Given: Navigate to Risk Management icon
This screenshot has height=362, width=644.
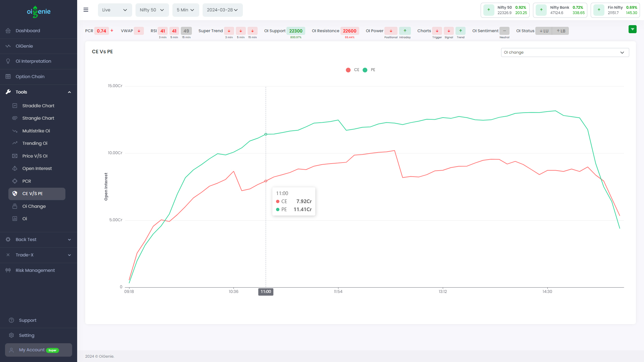Looking at the screenshot, I should [x=8, y=270].
